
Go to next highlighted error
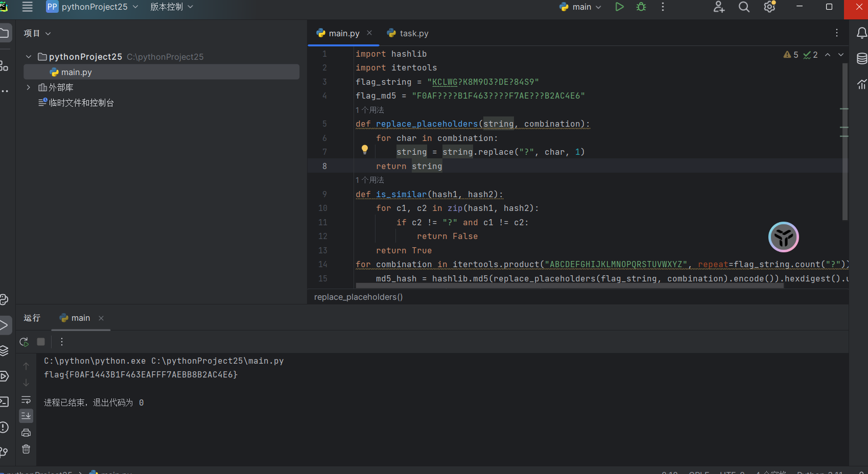pos(841,55)
